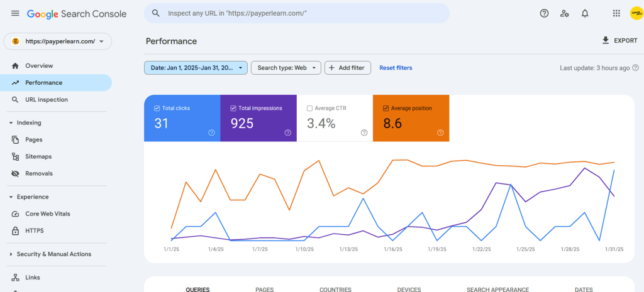Click the Google Search Console logo
644x292 pixels.
(x=77, y=14)
